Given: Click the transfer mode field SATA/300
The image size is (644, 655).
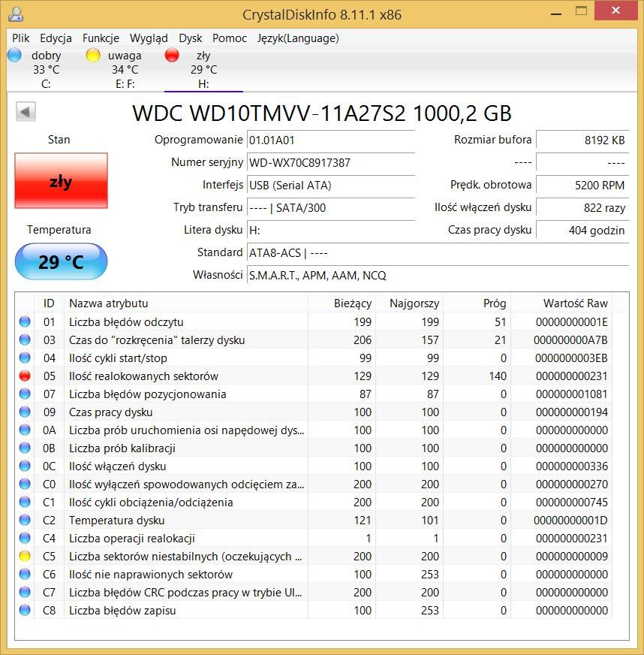Looking at the screenshot, I should 330,207.
